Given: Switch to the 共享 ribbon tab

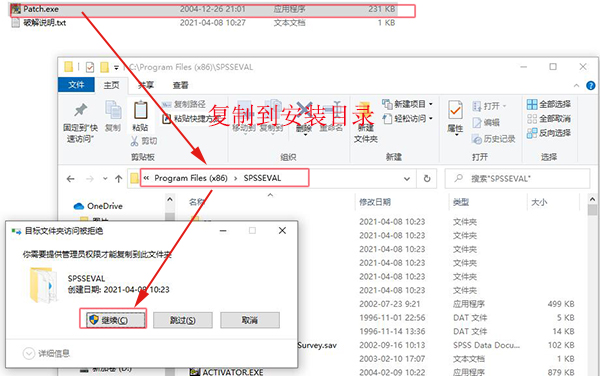Looking at the screenshot, I should pyautogui.click(x=146, y=85).
